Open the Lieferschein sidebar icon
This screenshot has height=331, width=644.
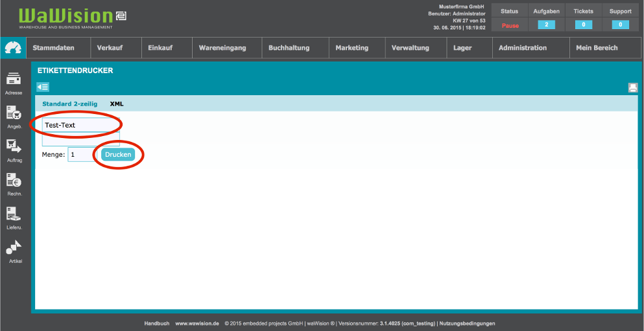tap(14, 215)
